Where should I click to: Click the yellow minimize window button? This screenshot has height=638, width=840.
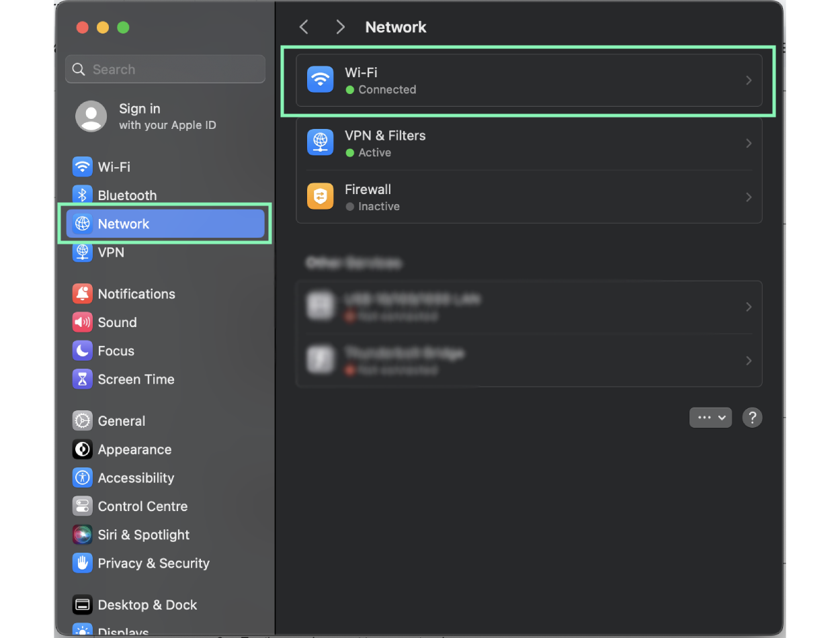tap(103, 28)
